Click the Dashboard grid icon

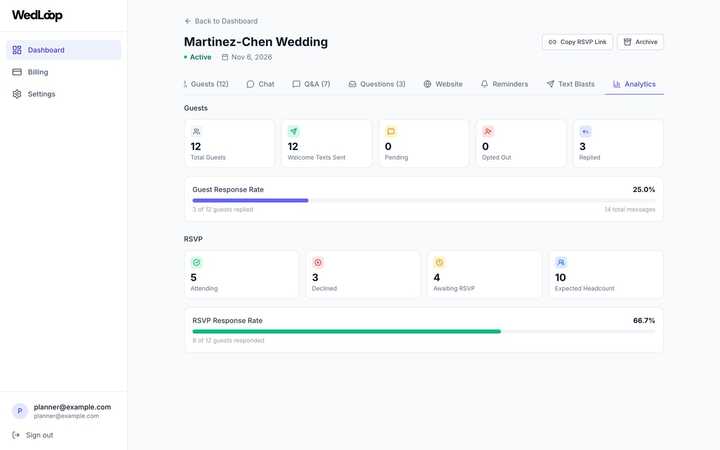[x=17, y=50]
